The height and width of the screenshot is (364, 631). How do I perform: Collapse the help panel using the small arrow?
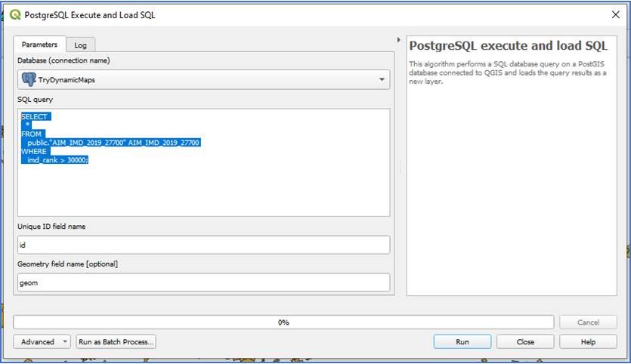click(398, 40)
